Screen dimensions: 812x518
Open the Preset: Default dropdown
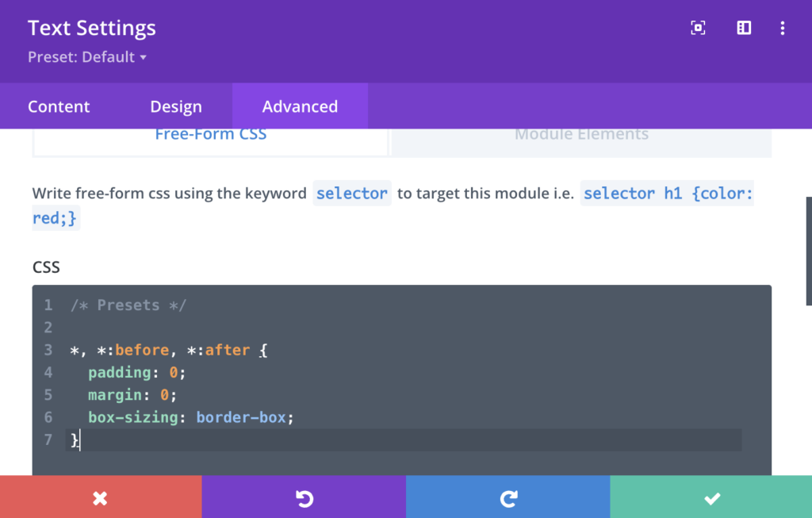coord(87,57)
